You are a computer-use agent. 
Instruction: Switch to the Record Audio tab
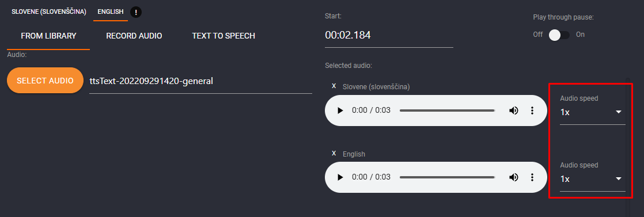tap(134, 36)
